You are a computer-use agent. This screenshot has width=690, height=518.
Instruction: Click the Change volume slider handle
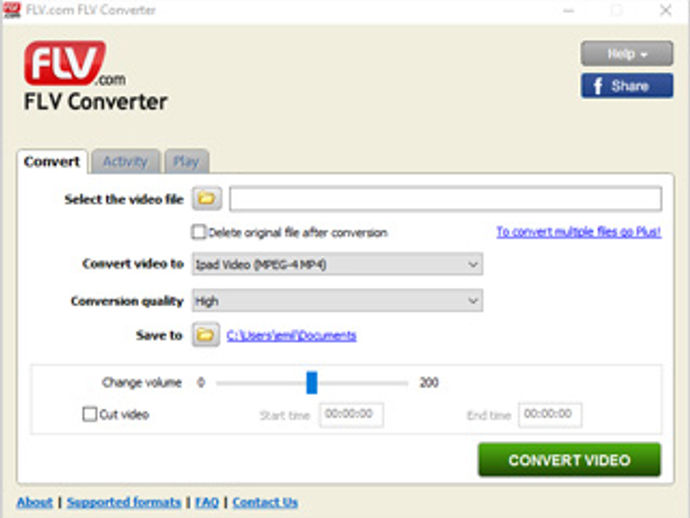click(x=312, y=382)
